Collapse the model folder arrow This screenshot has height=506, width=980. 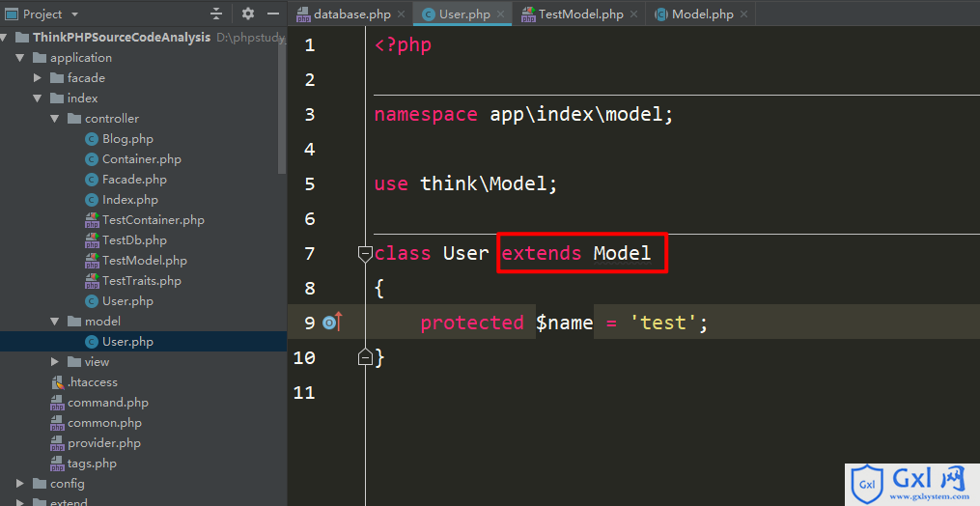point(55,322)
